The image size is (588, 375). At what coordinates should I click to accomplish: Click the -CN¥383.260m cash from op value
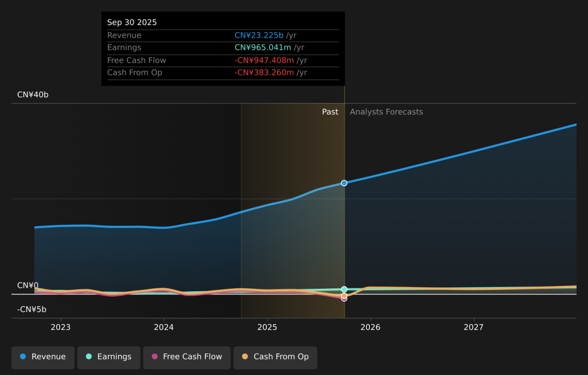tap(264, 72)
